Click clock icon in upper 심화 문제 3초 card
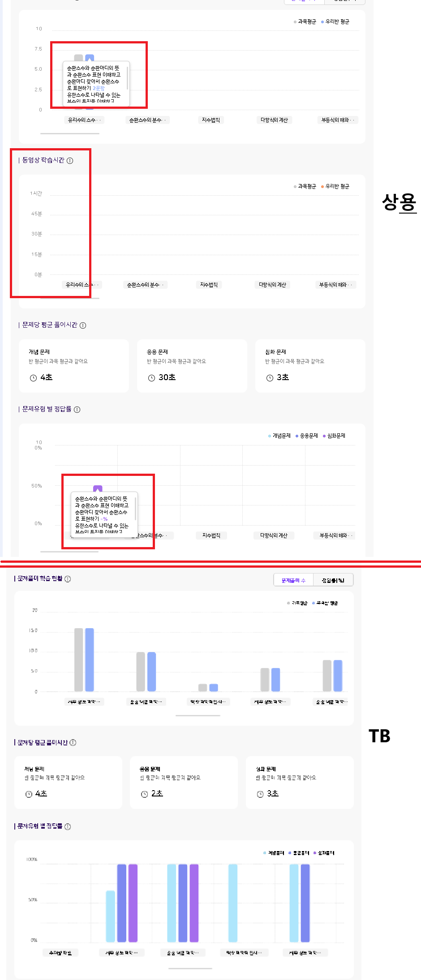421x980 pixels. (270, 378)
